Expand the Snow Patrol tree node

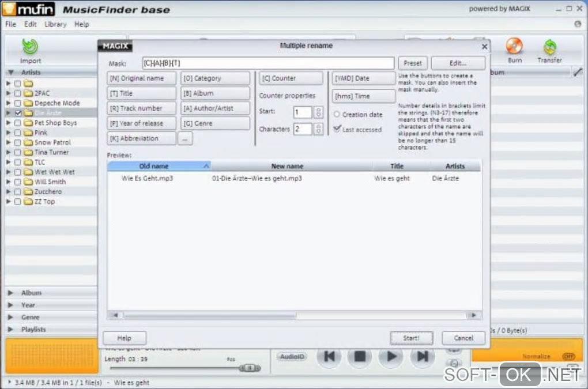8,142
